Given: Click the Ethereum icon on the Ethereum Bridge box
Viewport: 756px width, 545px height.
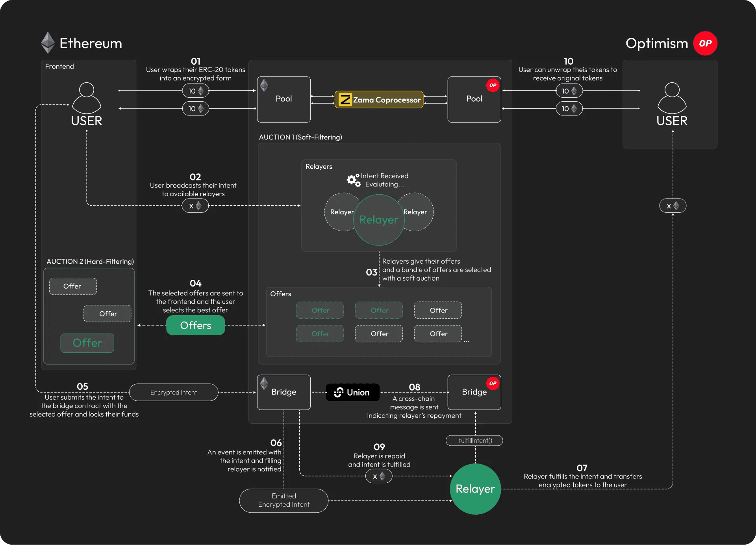Looking at the screenshot, I should click(264, 383).
